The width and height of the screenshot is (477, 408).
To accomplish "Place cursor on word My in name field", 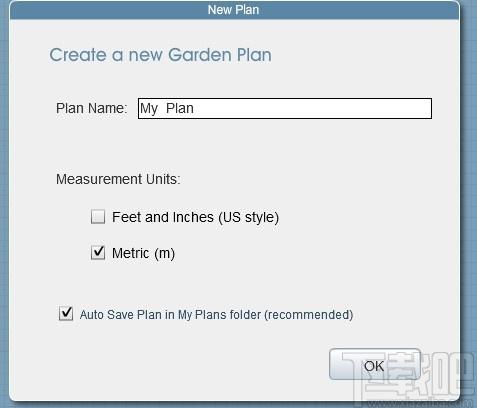I will coord(149,109).
